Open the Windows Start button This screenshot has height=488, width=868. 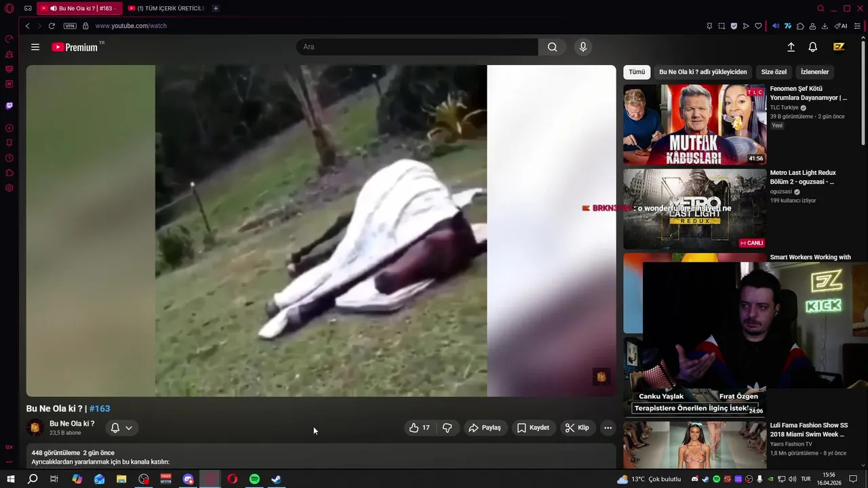[x=10, y=479]
